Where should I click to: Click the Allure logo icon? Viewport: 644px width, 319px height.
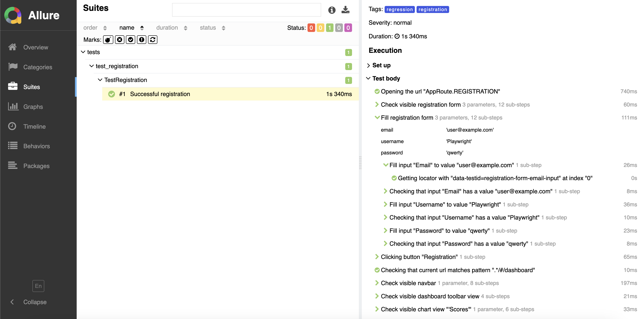tap(13, 15)
